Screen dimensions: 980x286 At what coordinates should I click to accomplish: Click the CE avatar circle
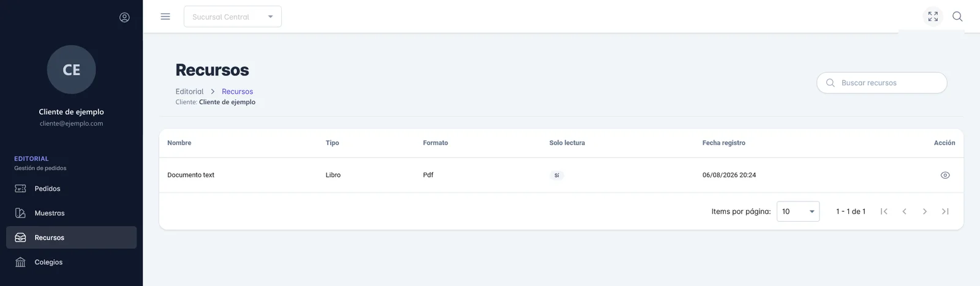[x=72, y=70]
